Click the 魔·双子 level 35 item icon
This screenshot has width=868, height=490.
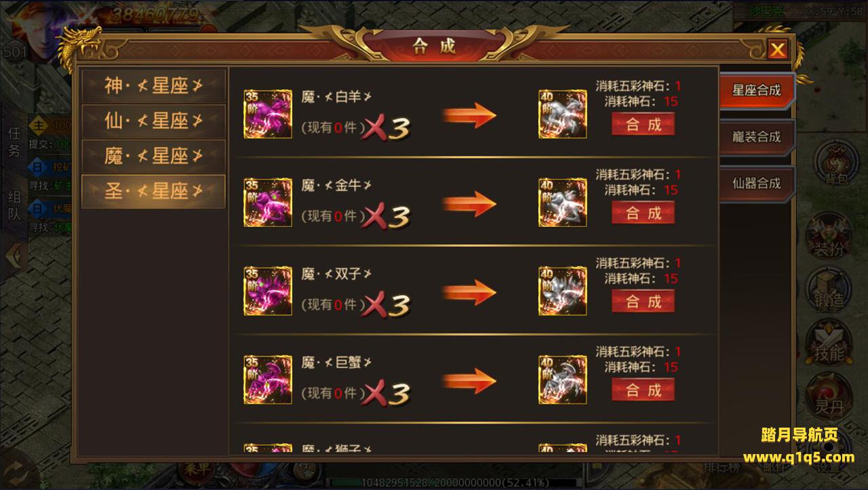click(268, 291)
